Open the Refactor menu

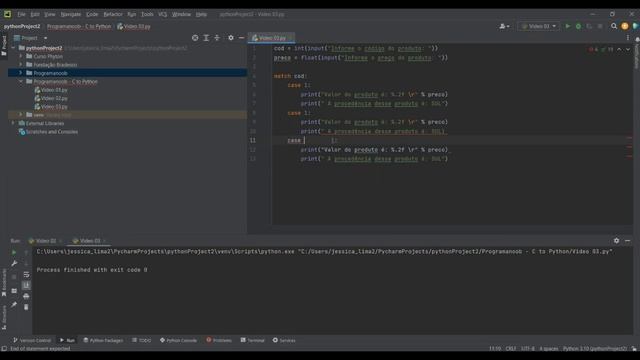(x=113, y=14)
